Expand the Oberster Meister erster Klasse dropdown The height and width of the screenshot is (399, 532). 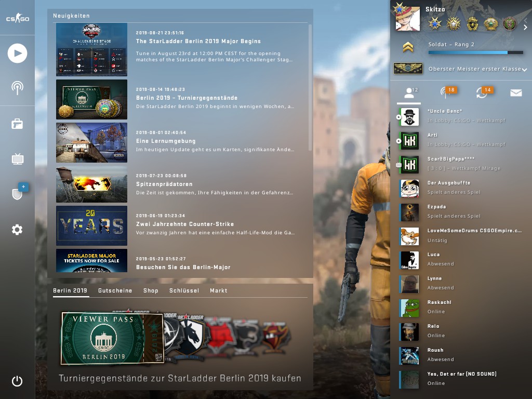coord(524,69)
